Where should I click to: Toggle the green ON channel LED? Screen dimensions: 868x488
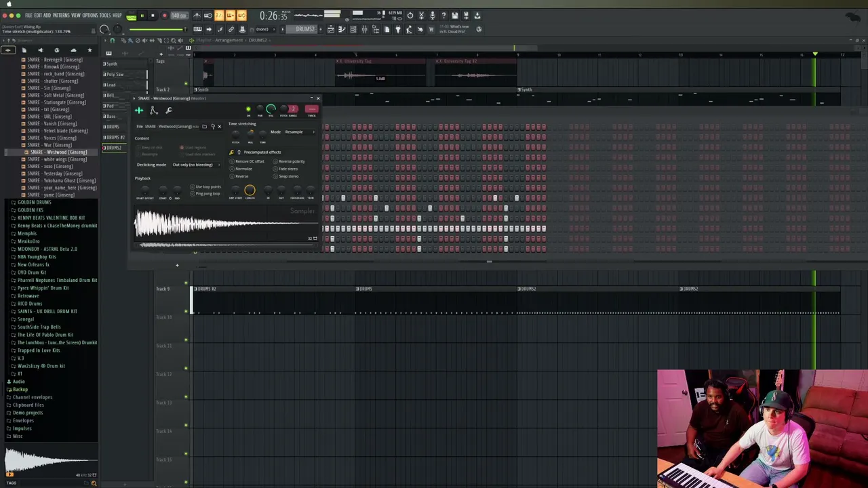click(248, 109)
